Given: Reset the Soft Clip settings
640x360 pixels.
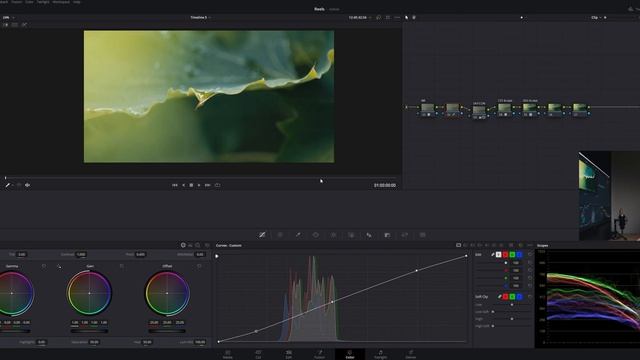Looking at the screenshot, I should (x=530, y=297).
